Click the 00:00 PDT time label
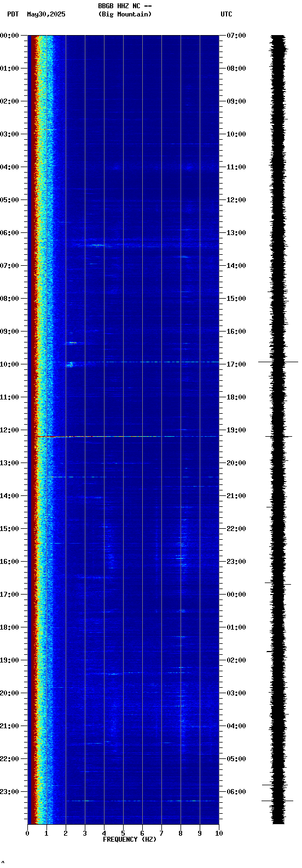 tap(10, 36)
